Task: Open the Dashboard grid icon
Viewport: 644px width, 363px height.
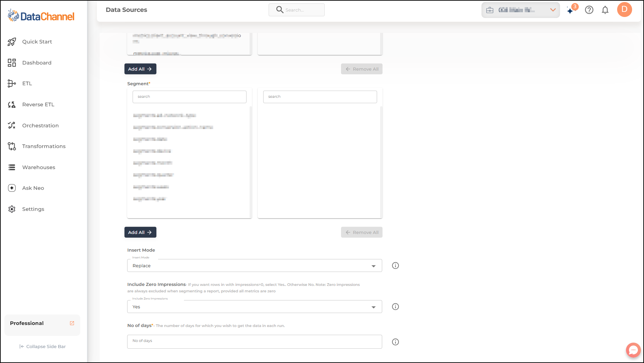Action: click(x=12, y=63)
